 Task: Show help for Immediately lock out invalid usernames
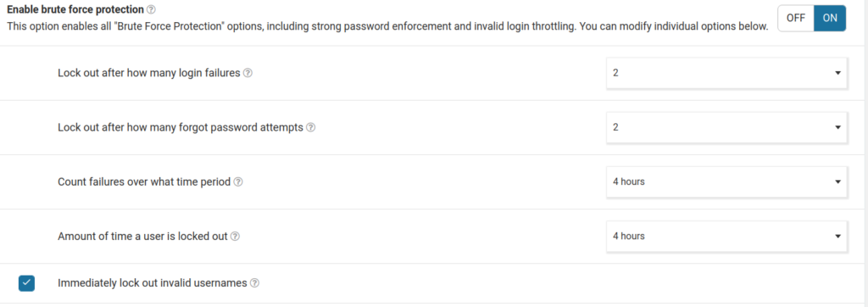coord(254,283)
